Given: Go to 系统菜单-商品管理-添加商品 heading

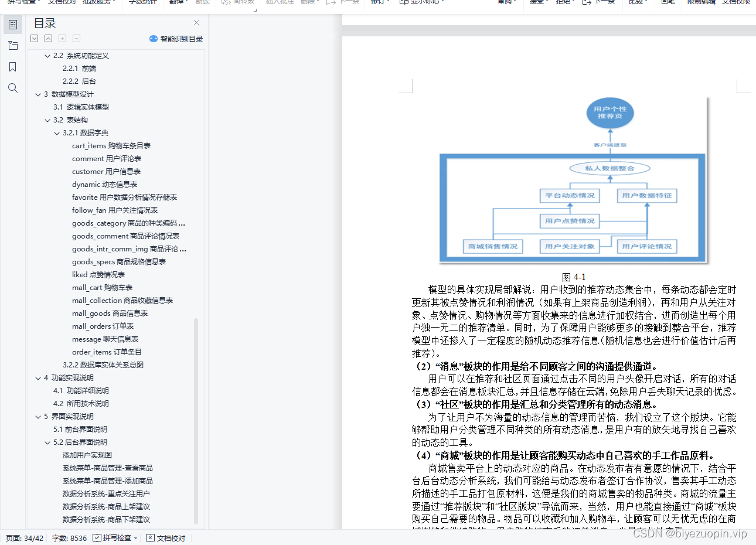Looking at the screenshot, I should (108, 481).
